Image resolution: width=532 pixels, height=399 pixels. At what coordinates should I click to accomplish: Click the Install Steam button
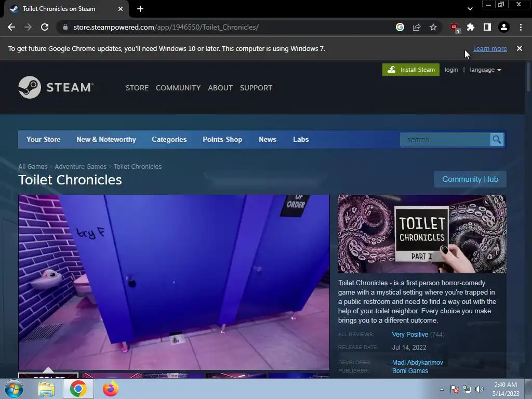[410, 70]
